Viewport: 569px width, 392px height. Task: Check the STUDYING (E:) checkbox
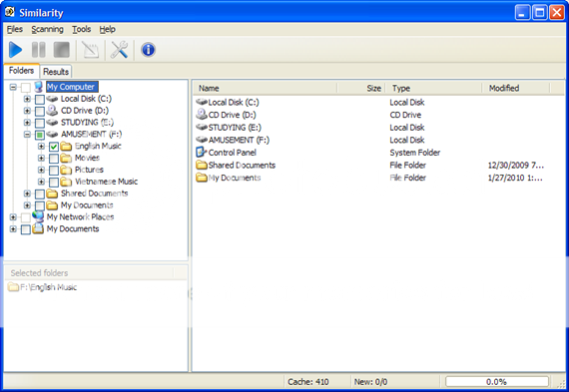pos(40,123)
